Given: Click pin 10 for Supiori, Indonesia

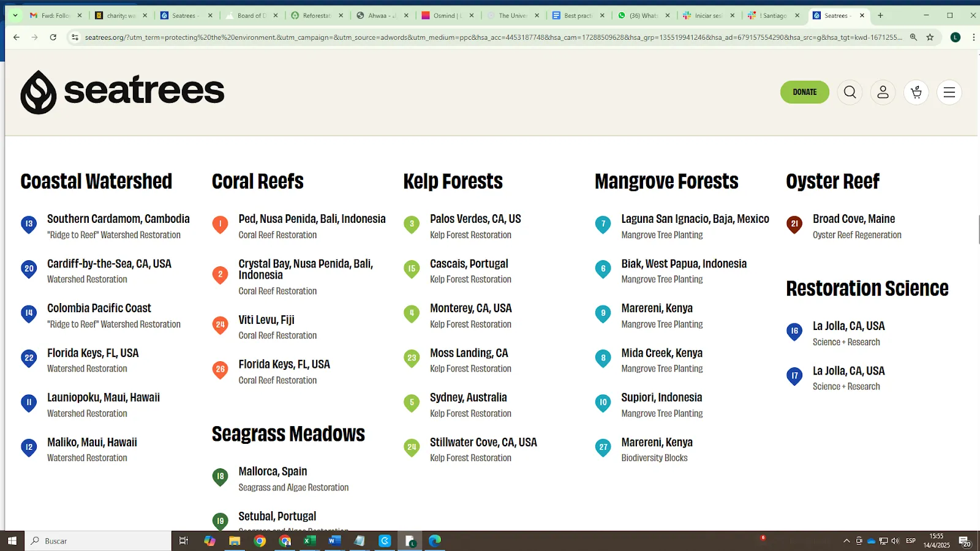Looking at the screenshot, I should point(603,403).
